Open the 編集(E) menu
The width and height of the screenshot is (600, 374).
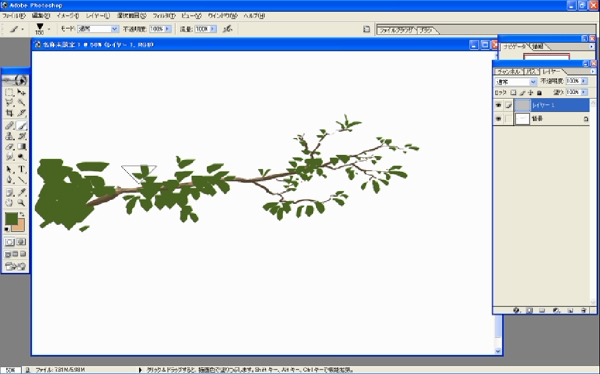click(41, 16)
